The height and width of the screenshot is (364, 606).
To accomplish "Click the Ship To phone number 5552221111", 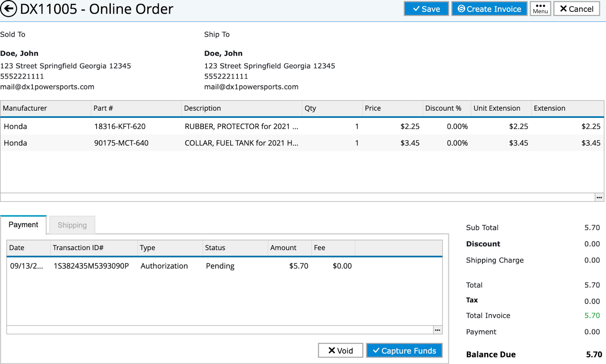I will click(x=226, y=76).
